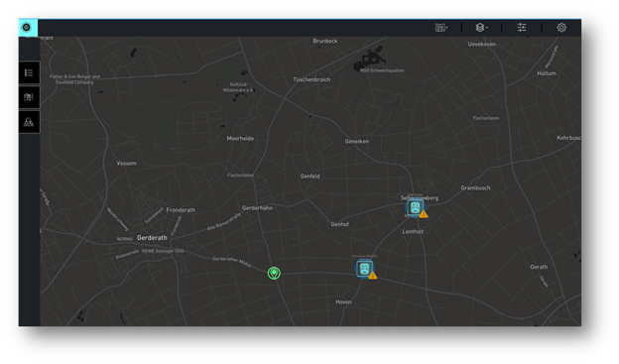Click the cyan app logo icon

coord(27,27)
